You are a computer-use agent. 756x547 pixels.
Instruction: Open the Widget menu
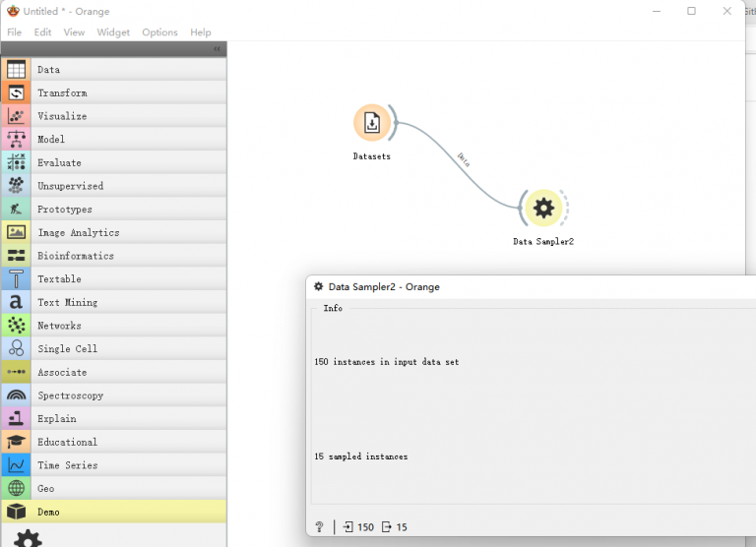113,32
